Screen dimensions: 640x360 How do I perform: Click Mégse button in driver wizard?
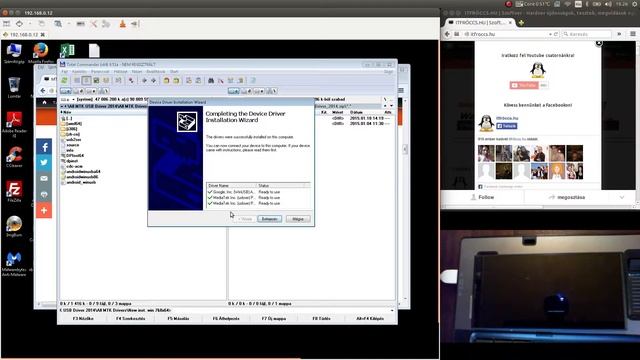(298, 219)
